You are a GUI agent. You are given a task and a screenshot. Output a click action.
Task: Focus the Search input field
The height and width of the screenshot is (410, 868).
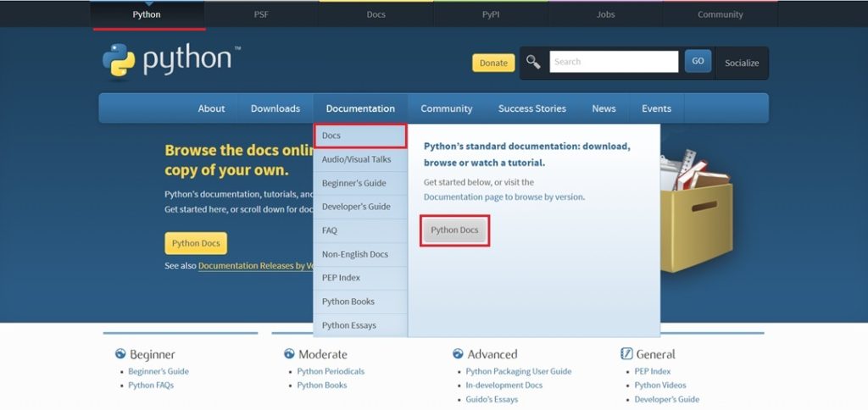click(x=614, y=62)
